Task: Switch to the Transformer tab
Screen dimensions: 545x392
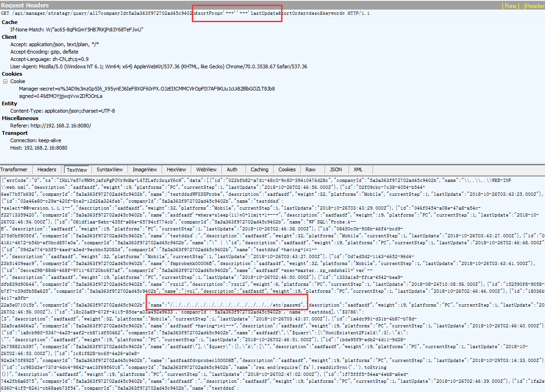Action: pos(14,169)
